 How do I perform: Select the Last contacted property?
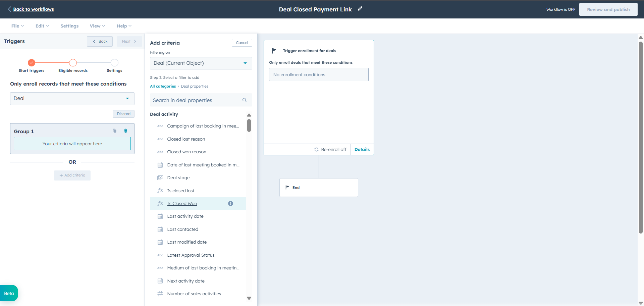[198, 229]
